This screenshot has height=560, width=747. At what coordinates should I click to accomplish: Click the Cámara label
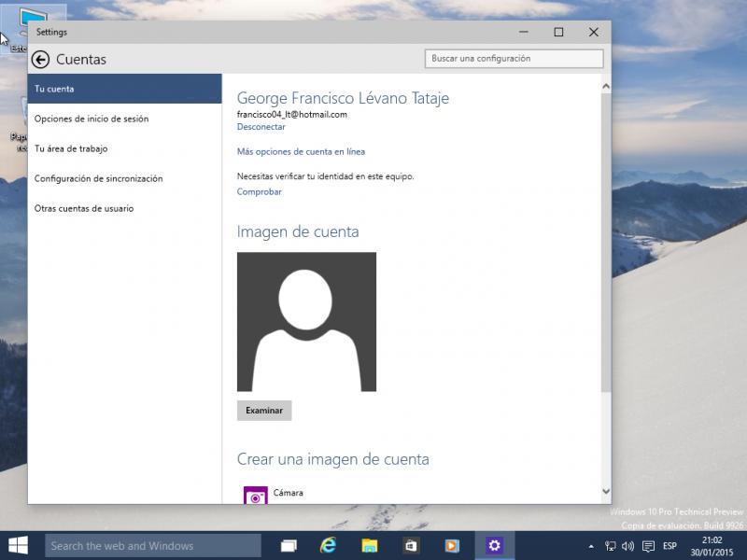(x=289, y=493)
